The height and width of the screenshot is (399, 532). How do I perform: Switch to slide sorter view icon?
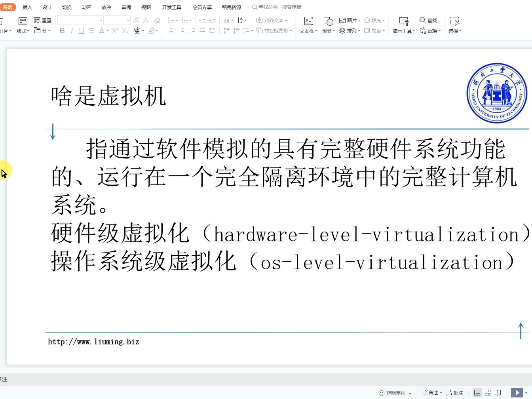pos(487,392)
